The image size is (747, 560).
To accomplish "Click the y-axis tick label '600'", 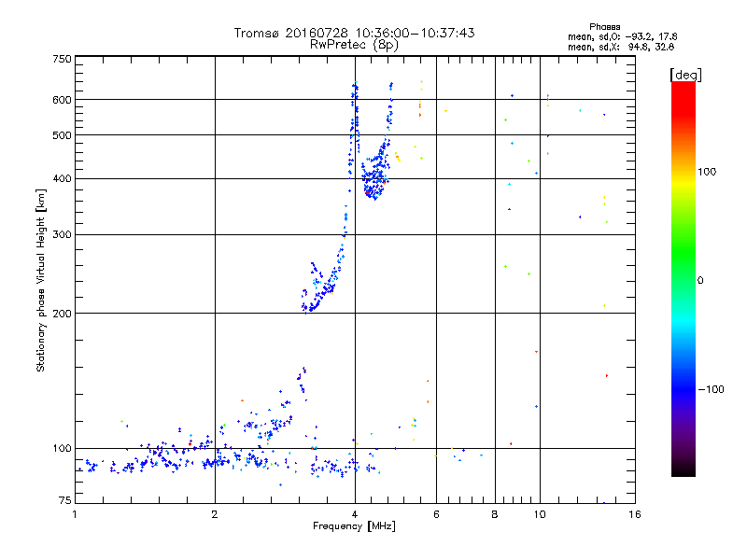I will (x=62, y=100).
